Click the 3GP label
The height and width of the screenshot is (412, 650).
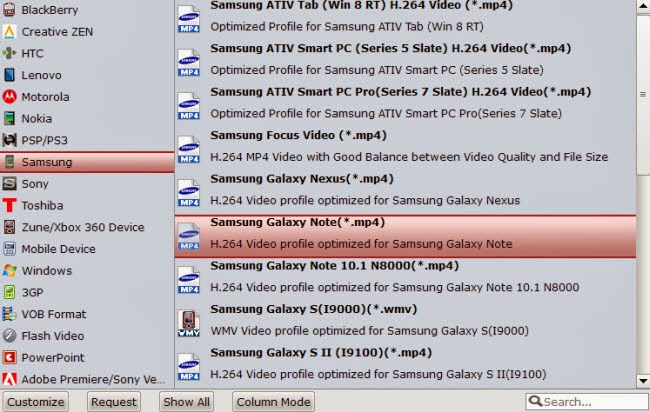tap(32, 292)
